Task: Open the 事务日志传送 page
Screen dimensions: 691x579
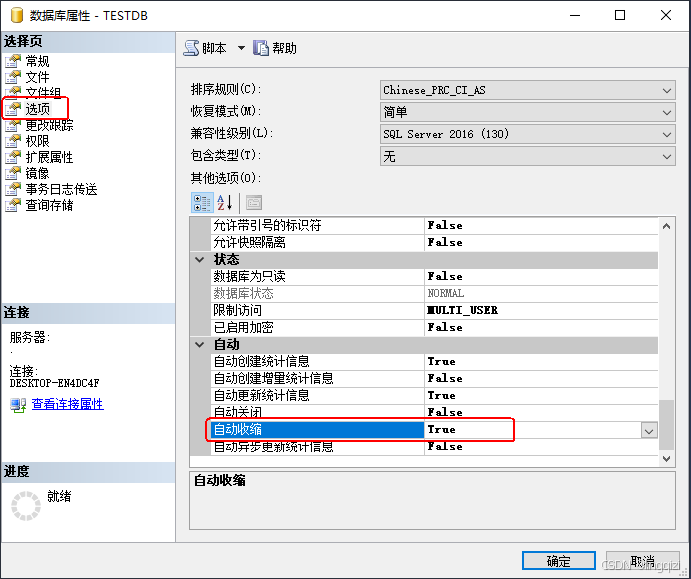Action: click(61, 189)
